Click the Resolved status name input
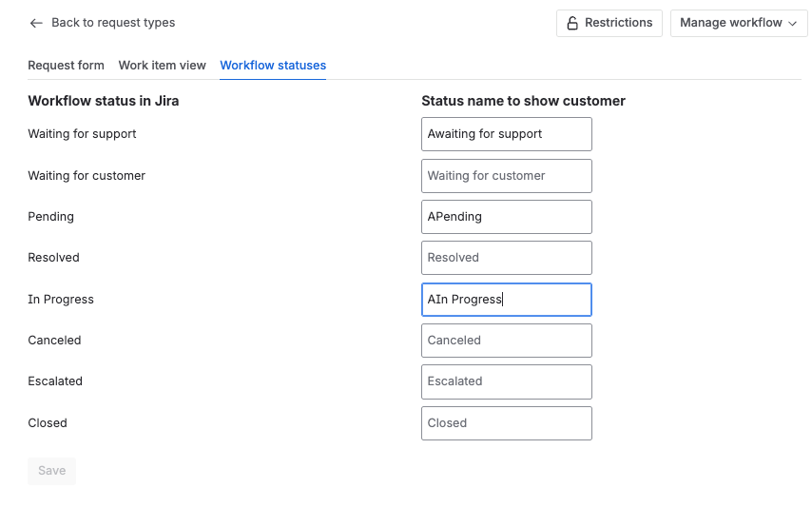The image size is (812, 527). 507,258
